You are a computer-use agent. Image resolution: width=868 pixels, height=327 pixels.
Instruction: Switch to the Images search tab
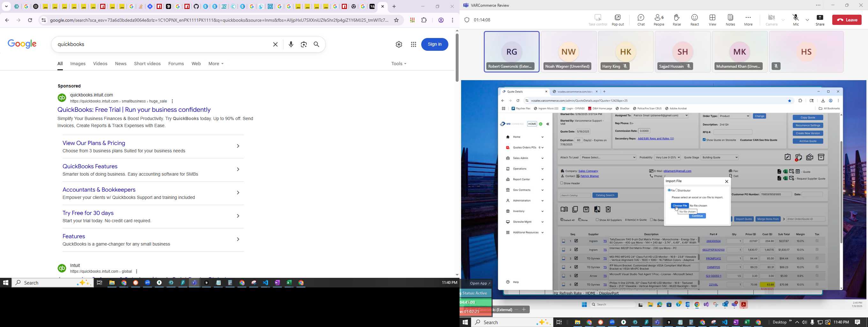pyautogui.click(x=78, y=64)
